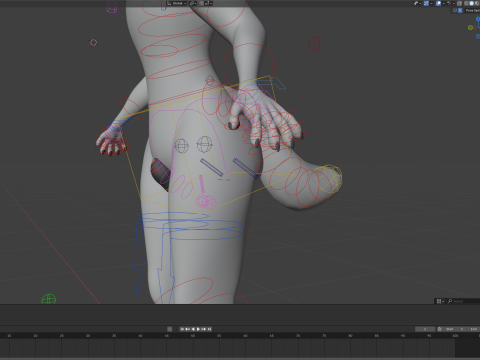This screenshot has width=480, height=360.
Task: Toggle Show Overlays button in header
Action: click(438, 3)
